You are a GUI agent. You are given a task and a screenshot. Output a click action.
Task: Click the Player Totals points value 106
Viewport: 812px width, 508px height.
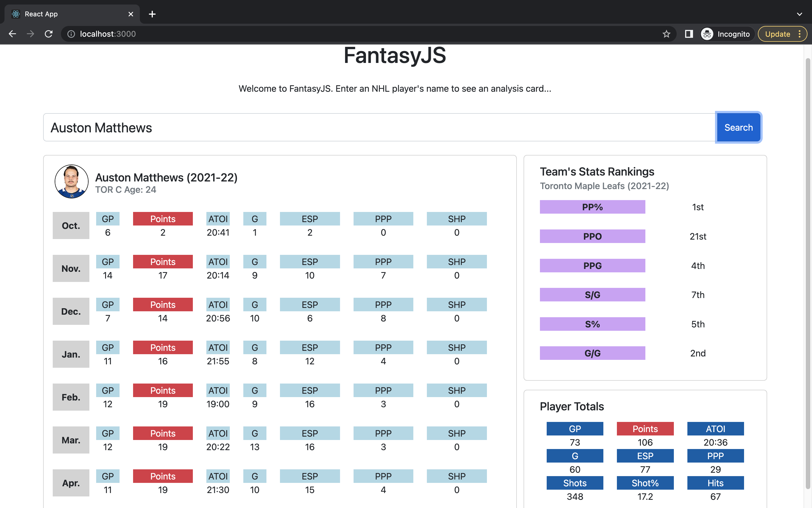click(645, 443)
